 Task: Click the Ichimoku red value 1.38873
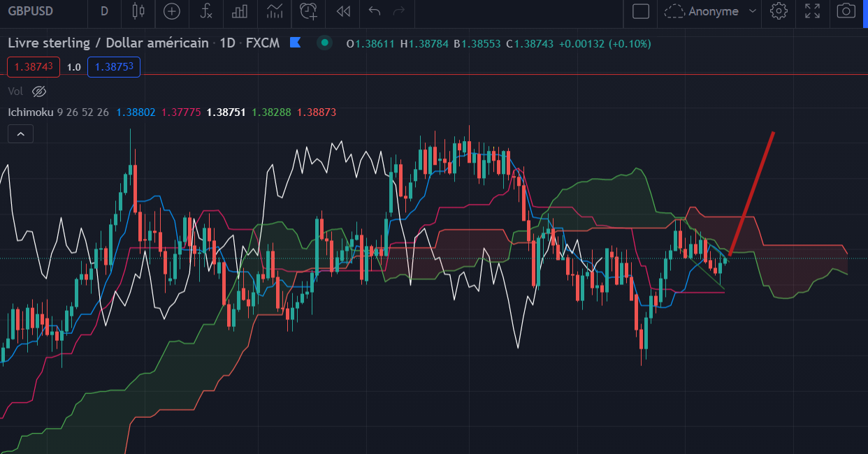(x=317, y=112)
